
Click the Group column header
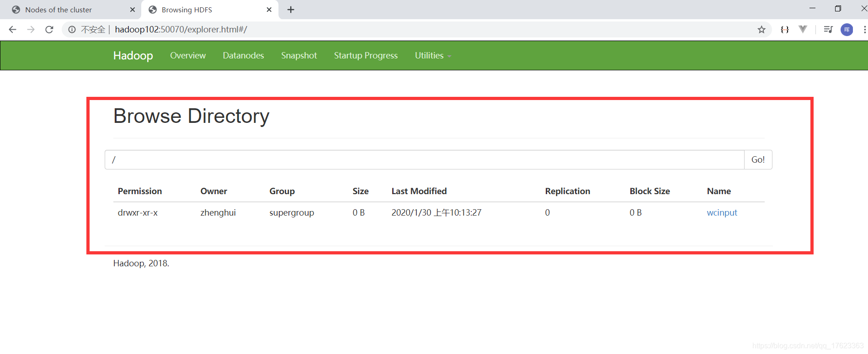(x=282, y=191)
